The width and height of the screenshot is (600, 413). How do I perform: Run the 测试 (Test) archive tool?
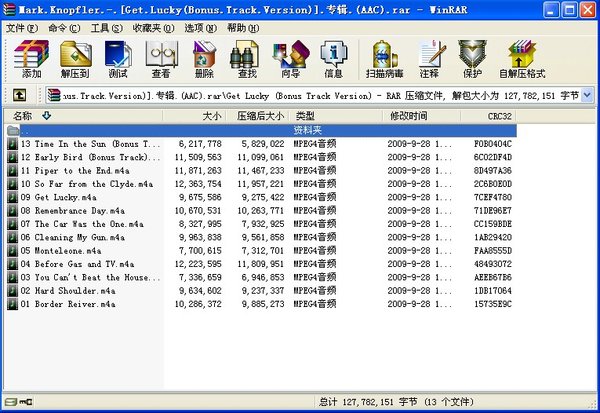pyautogui.click(x=118, y=59)
